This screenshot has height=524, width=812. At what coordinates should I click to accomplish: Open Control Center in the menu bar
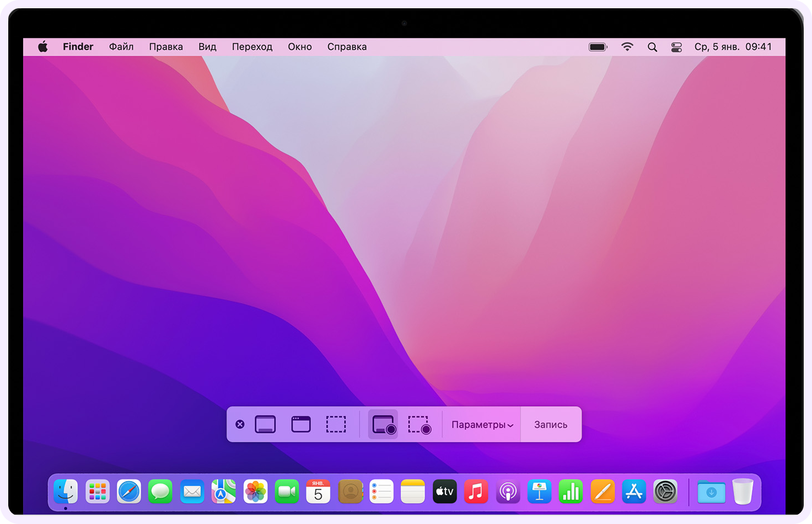[676, 47]
